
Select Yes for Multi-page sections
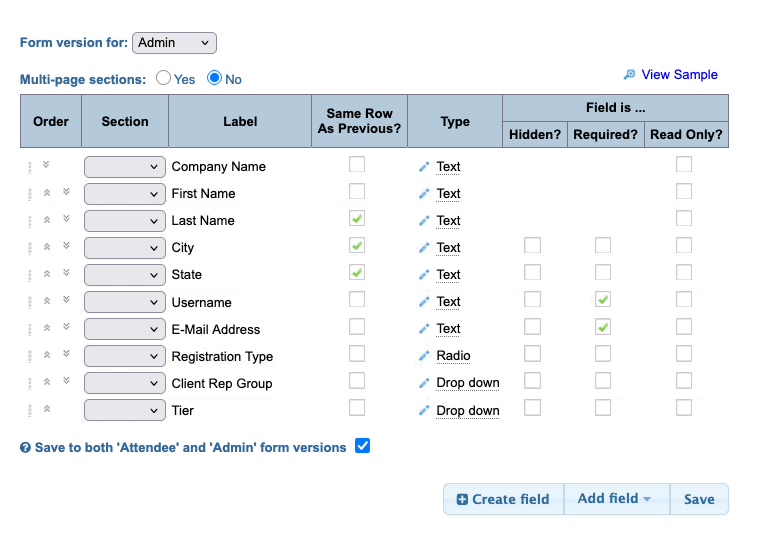pos(164,78)
